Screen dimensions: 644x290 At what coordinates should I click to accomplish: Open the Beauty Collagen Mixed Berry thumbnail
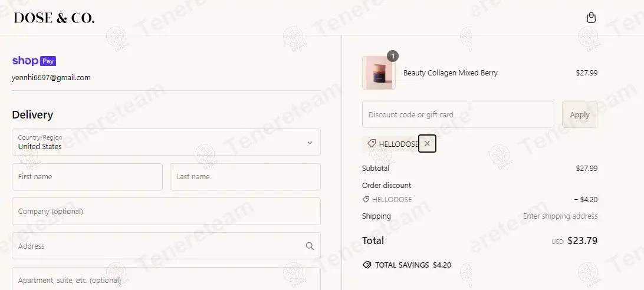(x=379, y=73)
